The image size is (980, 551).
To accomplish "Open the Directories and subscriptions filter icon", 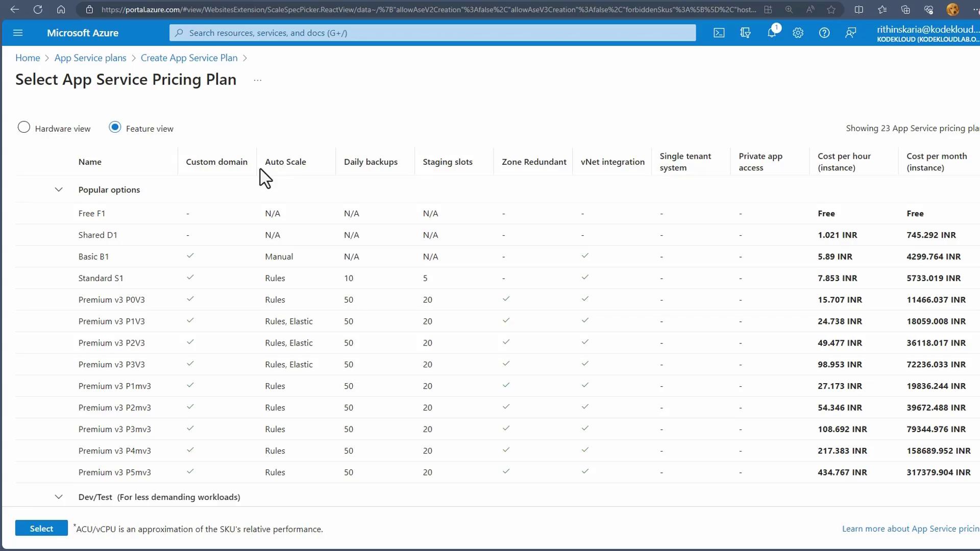I will click(745, 33).
